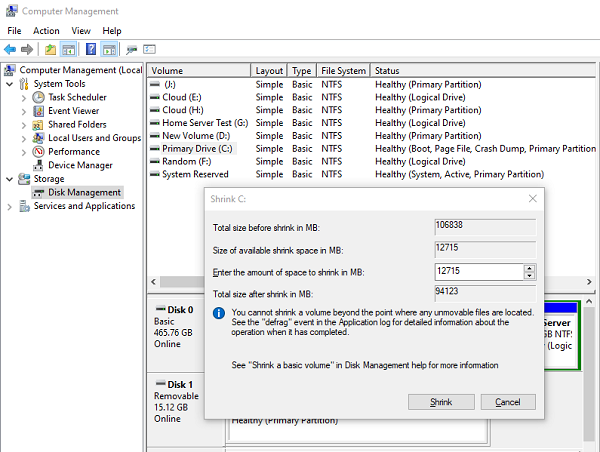Click the blue Help question mark icon

[x=91, y=49]
